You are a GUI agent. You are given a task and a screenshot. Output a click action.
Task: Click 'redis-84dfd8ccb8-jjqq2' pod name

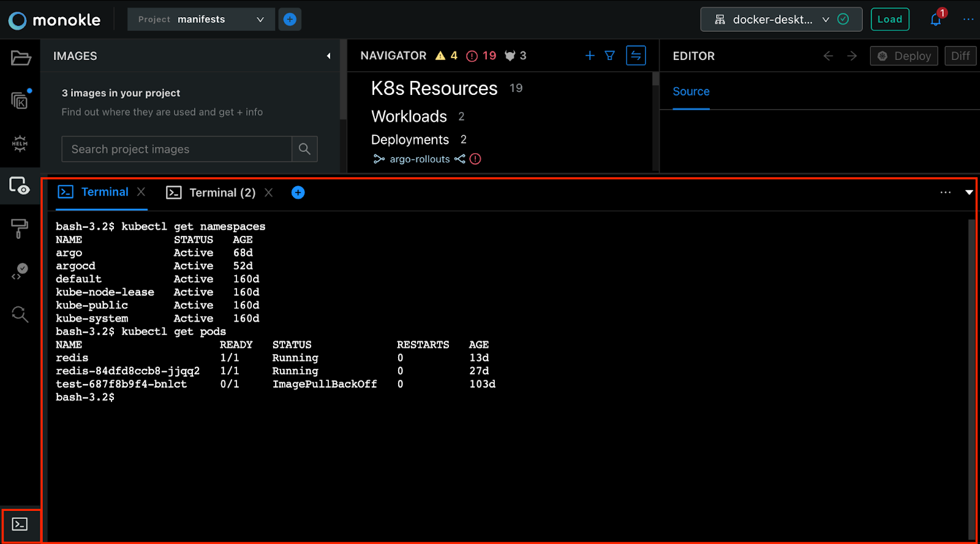coord(128,371)
